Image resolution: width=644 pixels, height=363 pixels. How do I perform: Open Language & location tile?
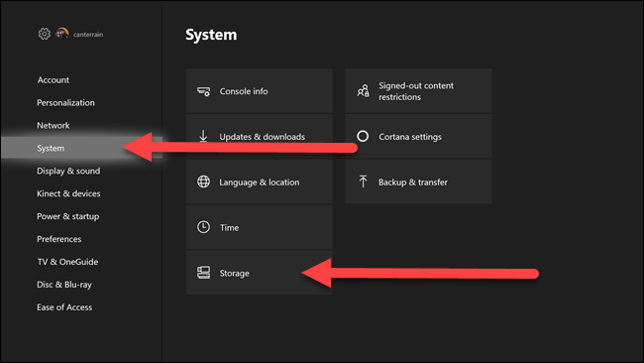click(260, 181)
